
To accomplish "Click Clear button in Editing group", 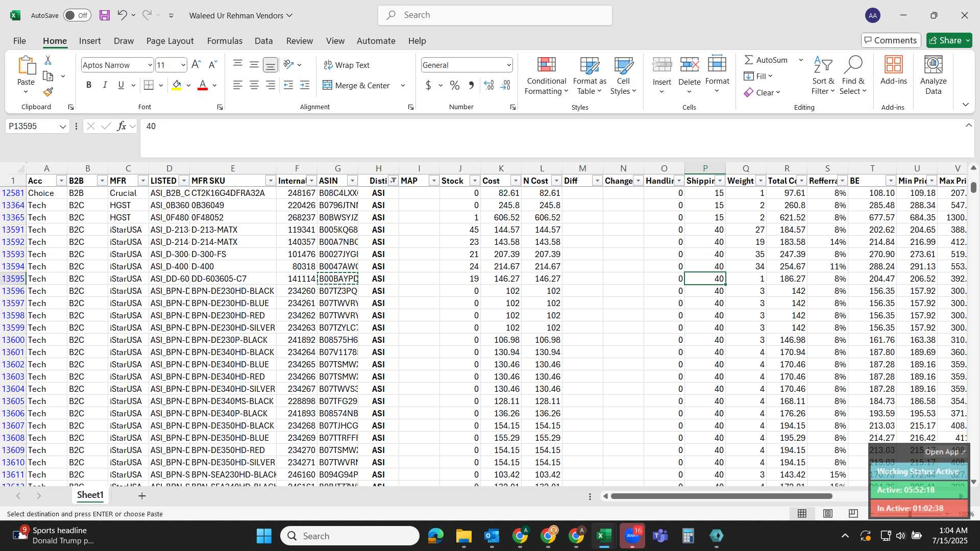I will pyautogui.click(x=762, y=92).
